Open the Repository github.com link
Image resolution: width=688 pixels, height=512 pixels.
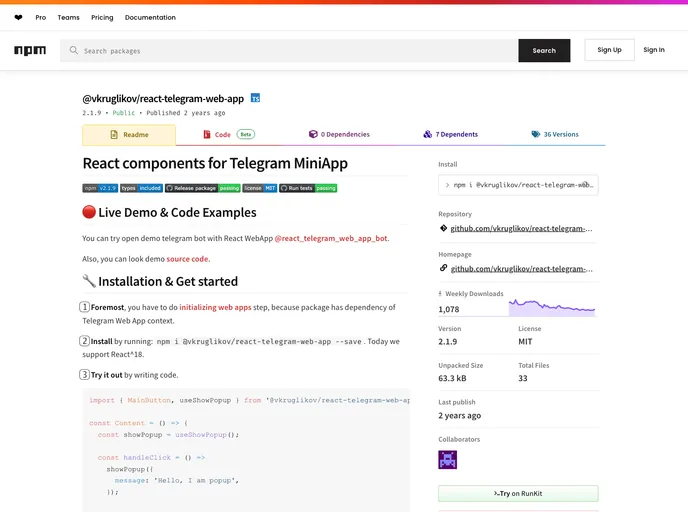point(521,229)
